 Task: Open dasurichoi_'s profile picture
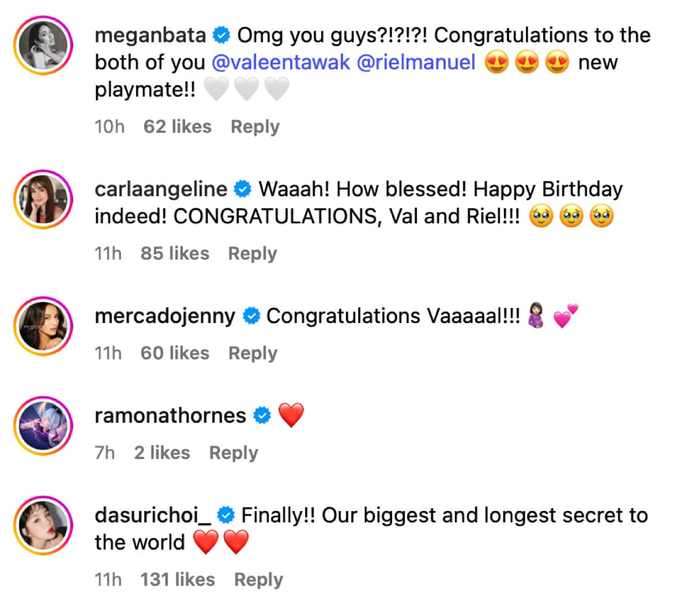(43, 525)
